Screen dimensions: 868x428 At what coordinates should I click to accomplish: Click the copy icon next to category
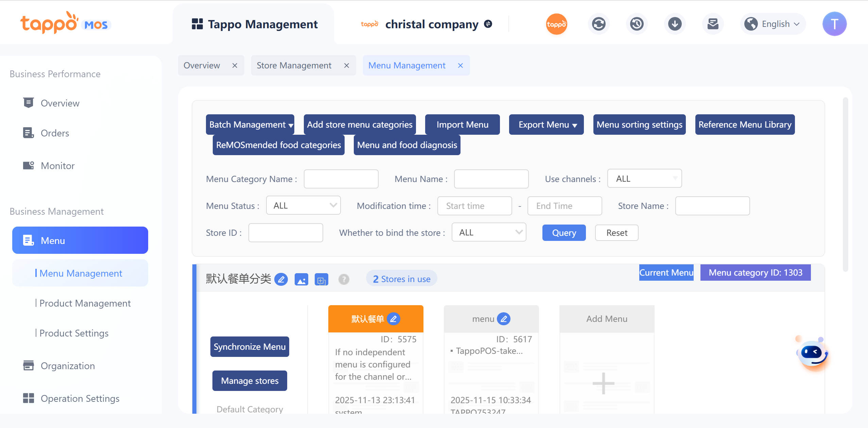321,280
